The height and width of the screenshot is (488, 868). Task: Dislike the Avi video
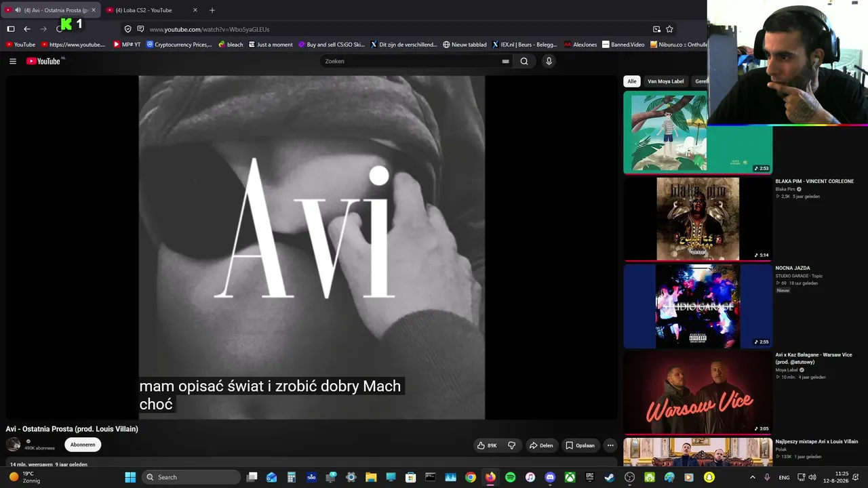point(512,445)
